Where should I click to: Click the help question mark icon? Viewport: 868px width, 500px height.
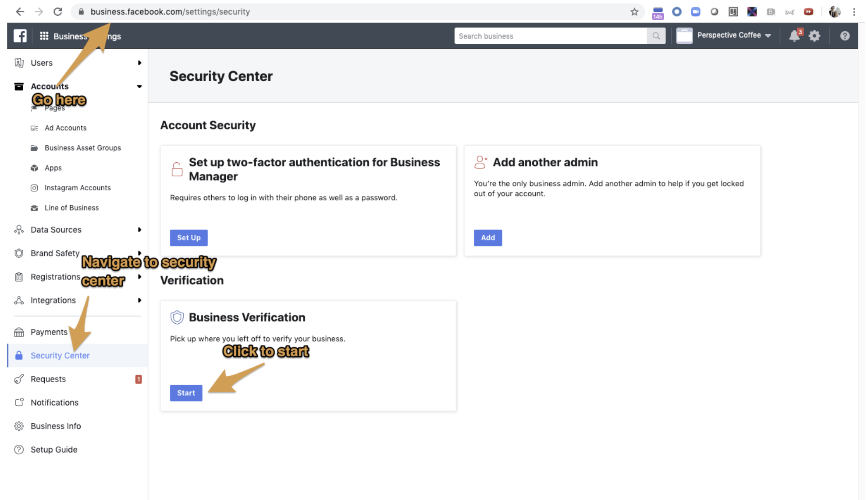click(844, 36)
